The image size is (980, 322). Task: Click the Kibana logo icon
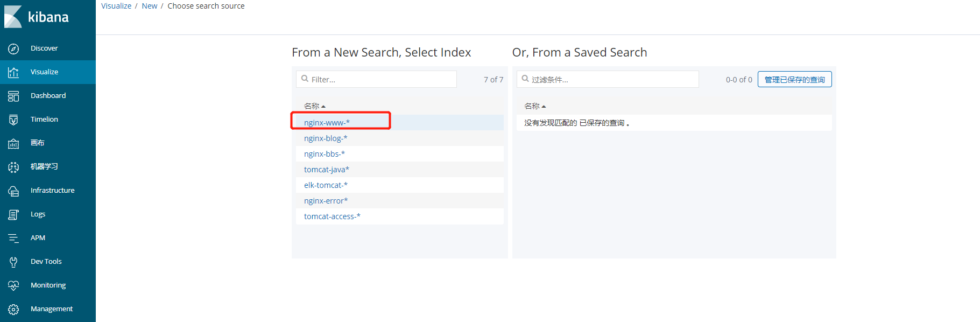click(13, 17)
